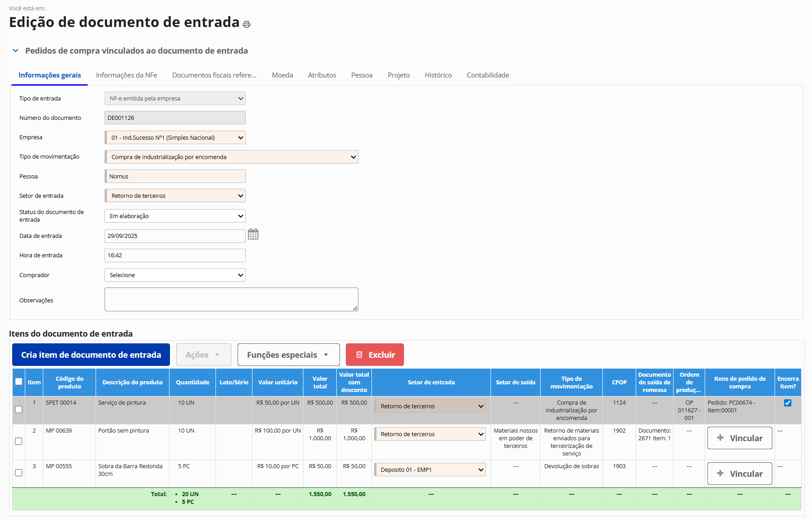The image size is (812, 520).
Task: Click the Hora de entrada field
Action: 175,255
